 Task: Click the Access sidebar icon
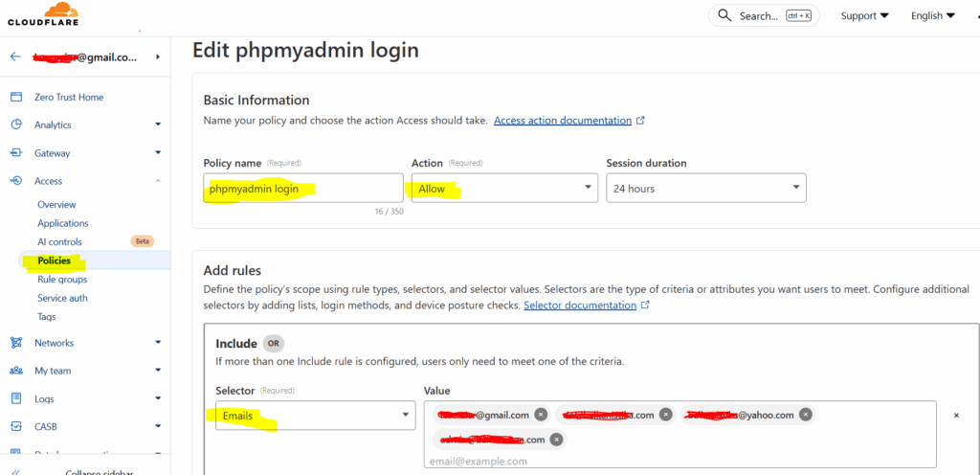(x=16, y=181)
